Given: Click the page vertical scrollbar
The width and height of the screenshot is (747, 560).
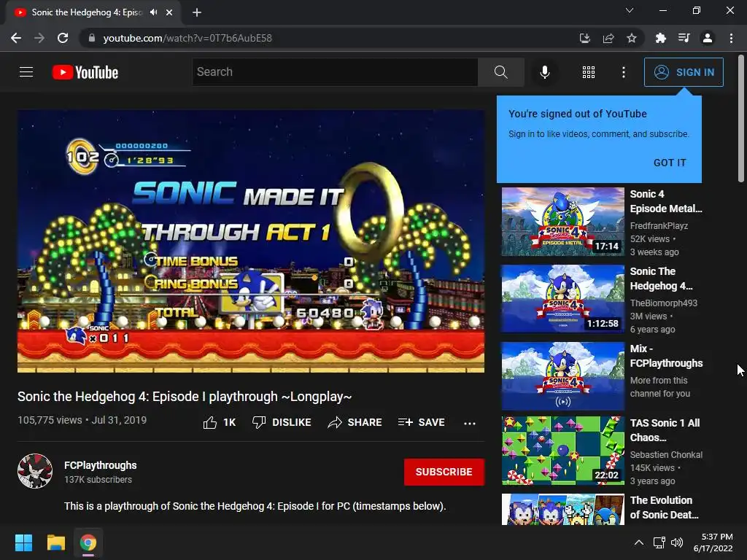Looking at the screenshot, I should (x=741, y=119).
